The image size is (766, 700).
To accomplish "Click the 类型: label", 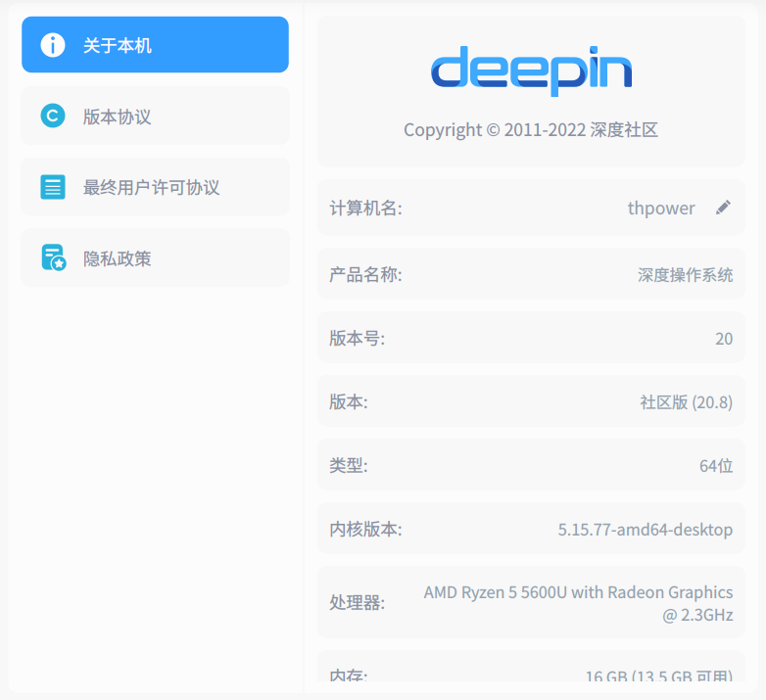I will pos(349,465).
